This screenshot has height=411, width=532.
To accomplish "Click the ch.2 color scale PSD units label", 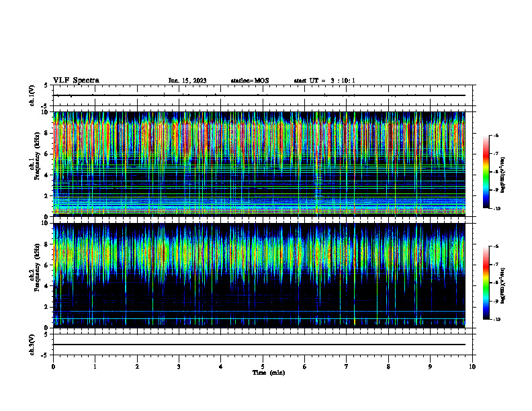I will pos(503,285).
